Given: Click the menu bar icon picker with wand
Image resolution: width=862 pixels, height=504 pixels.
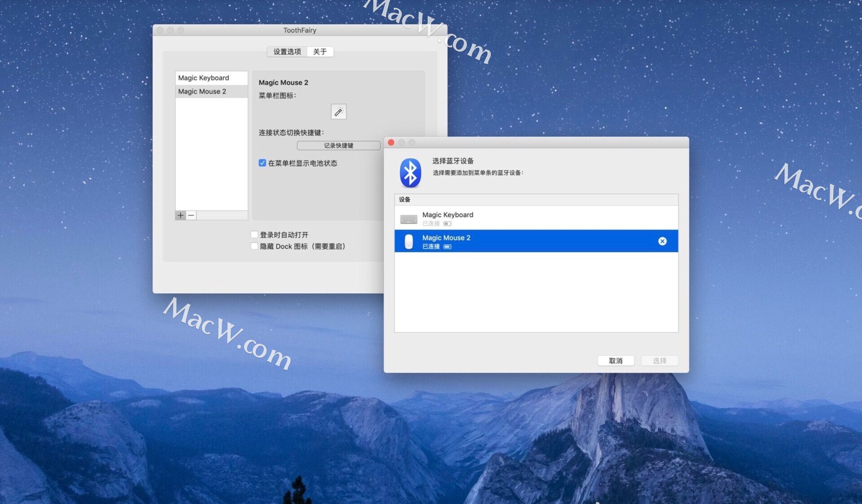Looking at the screenshot, I should tap(339, 111).
